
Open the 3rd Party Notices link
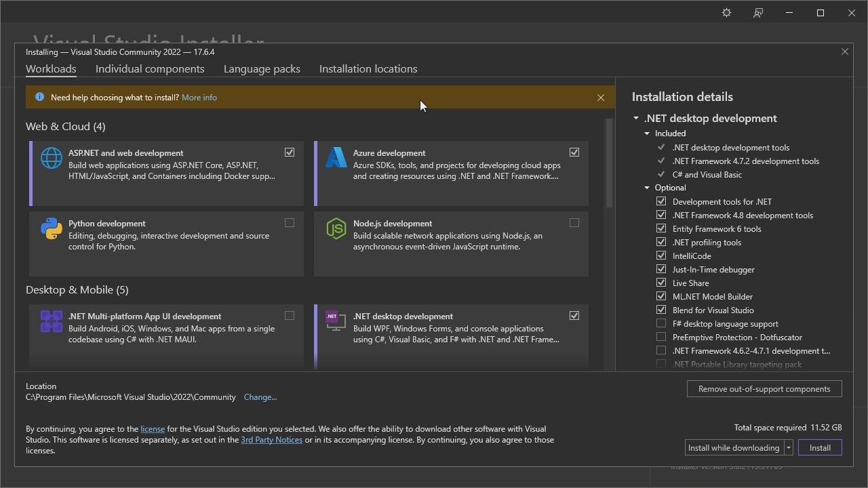coord(271,440)
